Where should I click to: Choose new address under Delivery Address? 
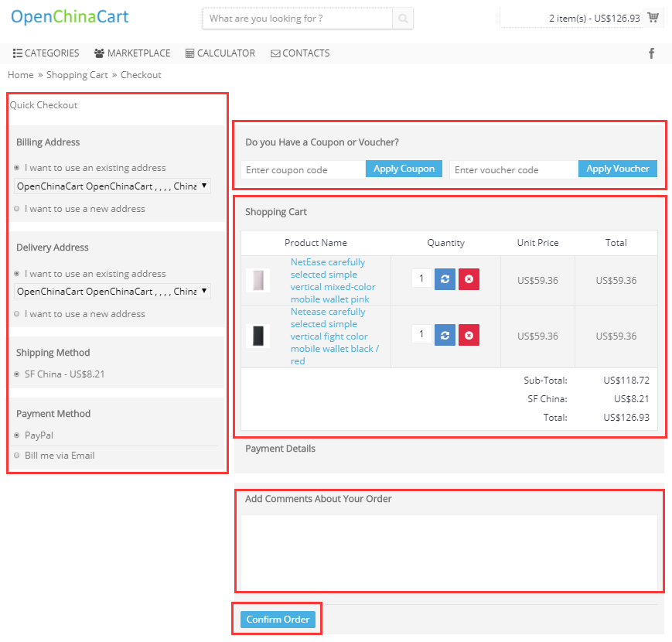(x=17, y=314)
